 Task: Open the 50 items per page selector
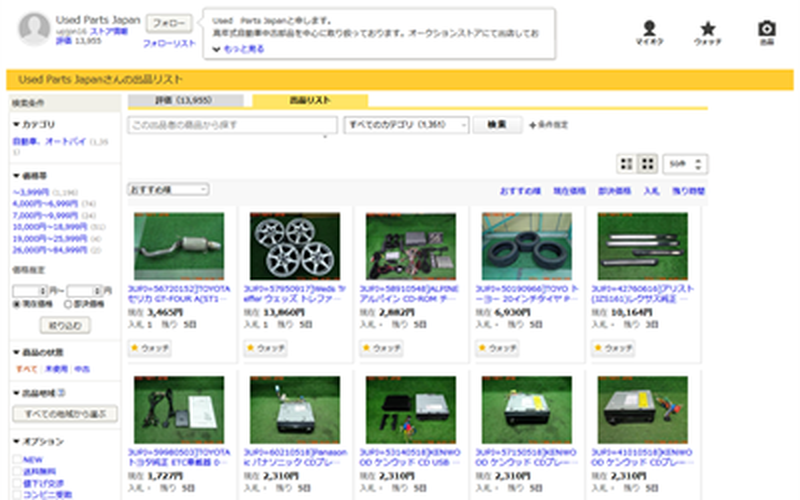685,164
